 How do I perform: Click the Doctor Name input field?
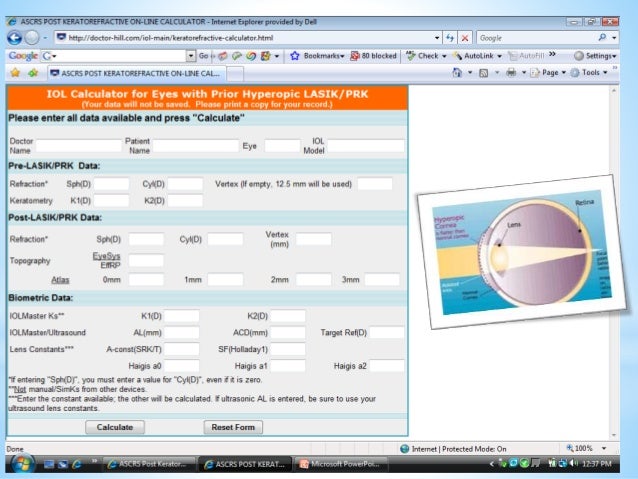pyautogui.click(x=79, y=146)
